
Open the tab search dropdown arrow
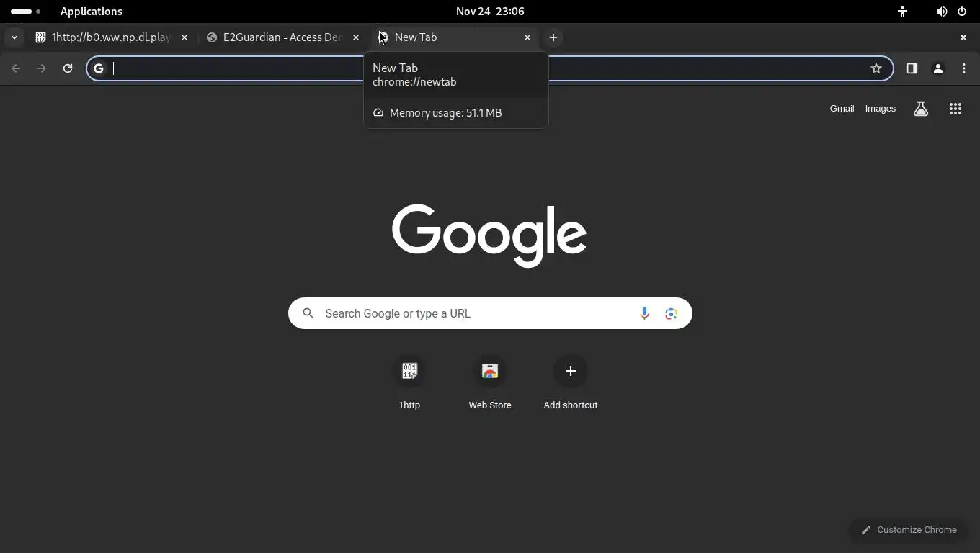pyautogui.click(x=14, y=37)
